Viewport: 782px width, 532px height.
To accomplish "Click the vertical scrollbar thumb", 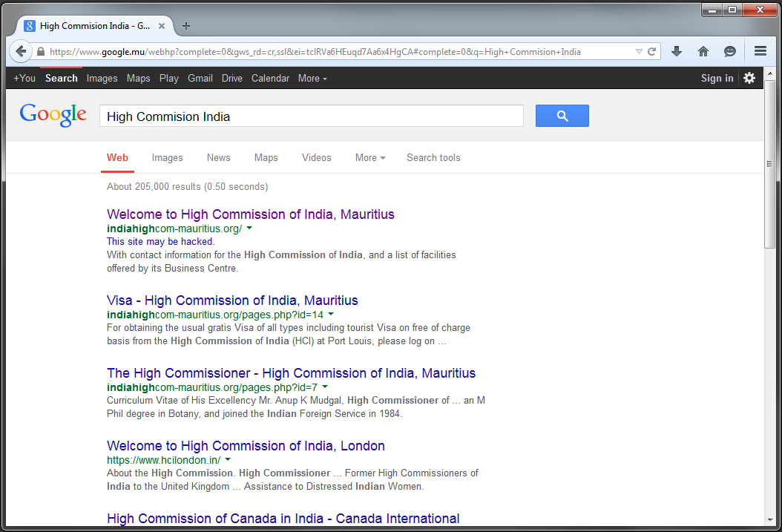I will 769,164.
